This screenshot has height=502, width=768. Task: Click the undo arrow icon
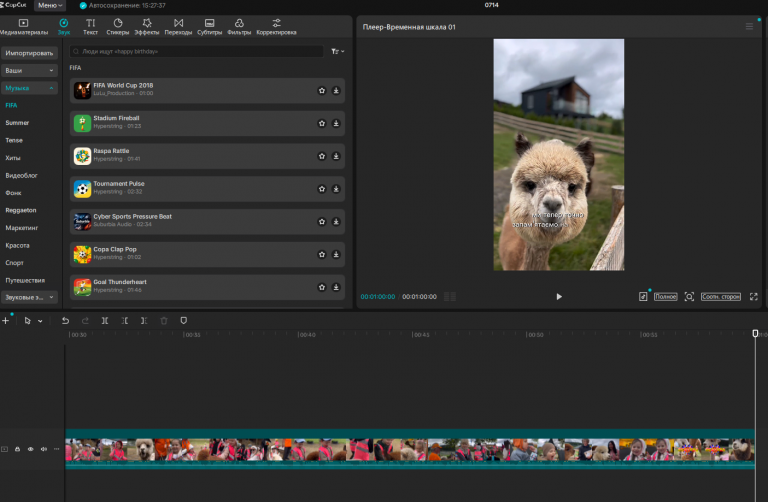(65, 321)
